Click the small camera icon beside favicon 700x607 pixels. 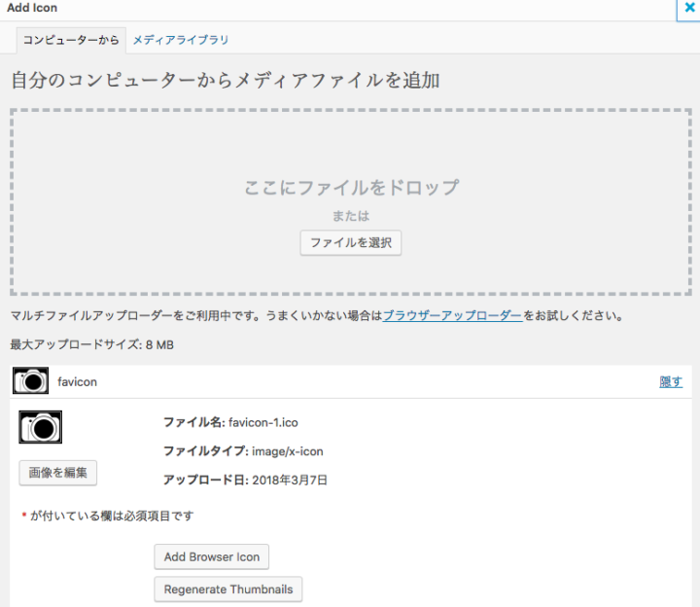(31, 381)
